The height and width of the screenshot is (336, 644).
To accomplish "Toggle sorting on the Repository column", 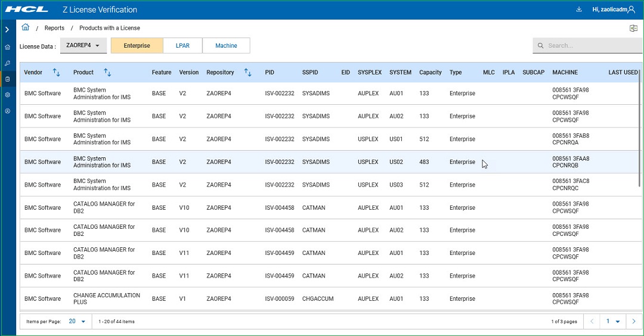I will (x=248, y=73).
